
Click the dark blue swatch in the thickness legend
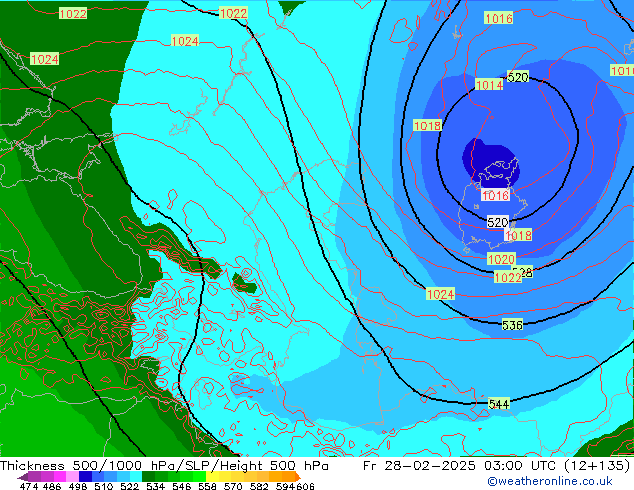pyautogui.click(x=85, y=477)
